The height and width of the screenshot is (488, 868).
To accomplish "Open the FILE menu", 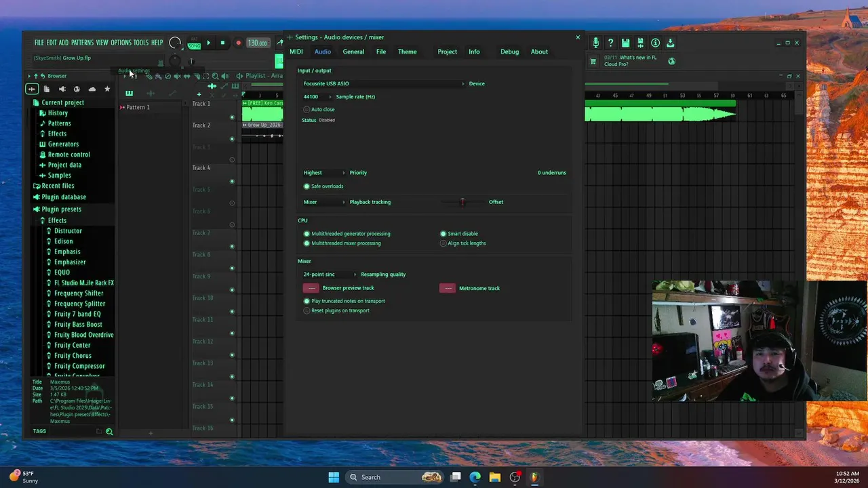I will (39, 43).
